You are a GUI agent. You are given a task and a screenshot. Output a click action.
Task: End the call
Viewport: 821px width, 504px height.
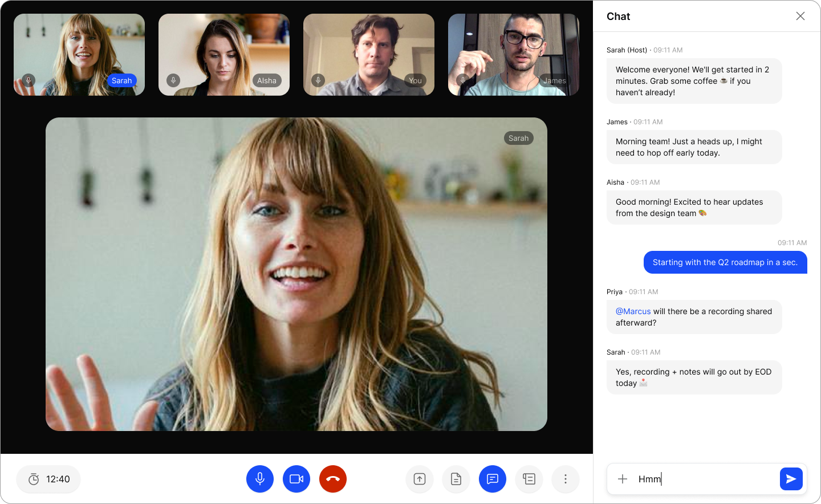point(333,479)
